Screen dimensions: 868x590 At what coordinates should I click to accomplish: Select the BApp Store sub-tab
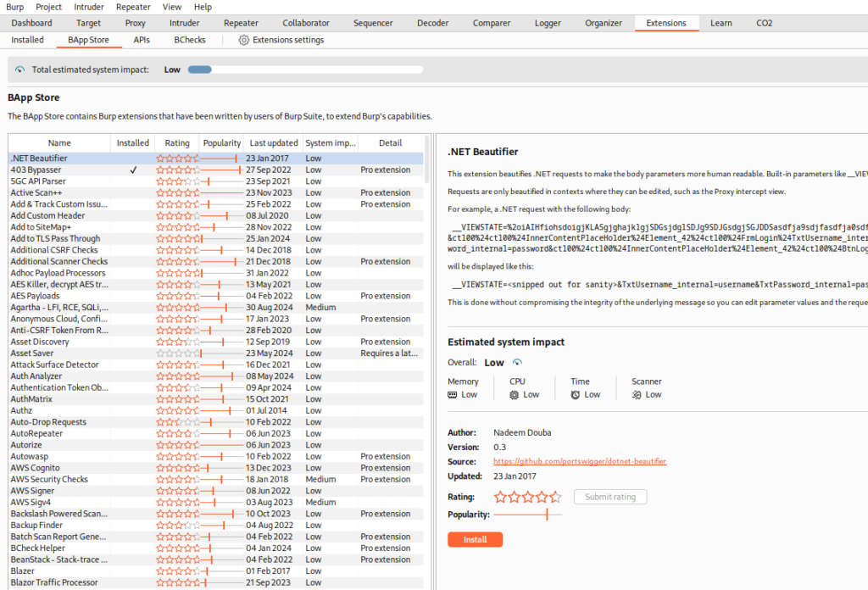coord(88,40)
